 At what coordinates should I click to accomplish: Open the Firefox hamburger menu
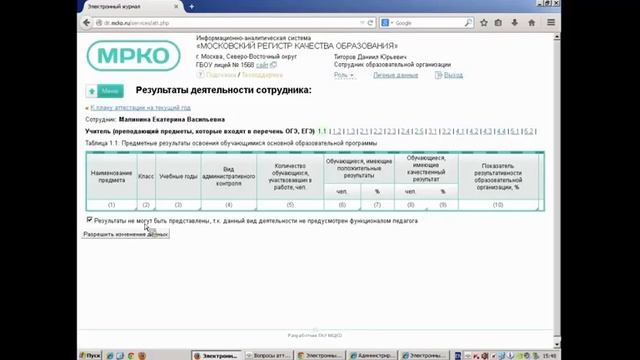pyautogui.click(x=551, y=23)
